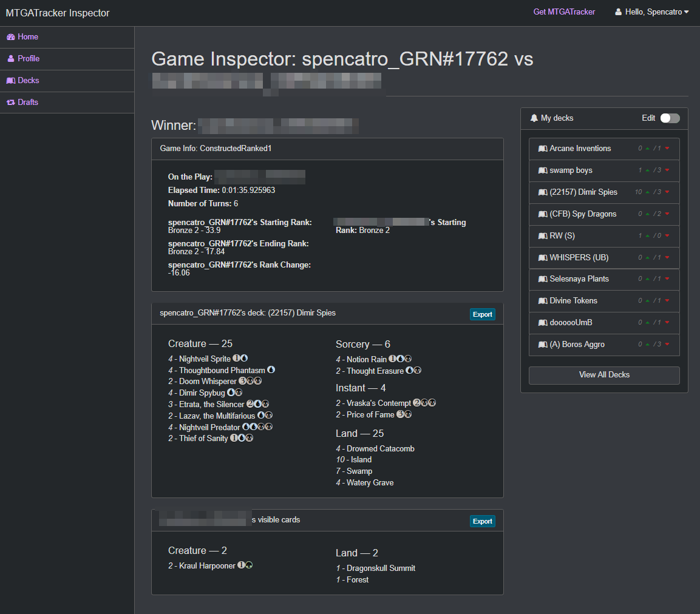The height and width of the screenshot is (614, 700).
Task: Click the Notion Rain card entry
Action: pyautogui.click(x=373, y=359)
